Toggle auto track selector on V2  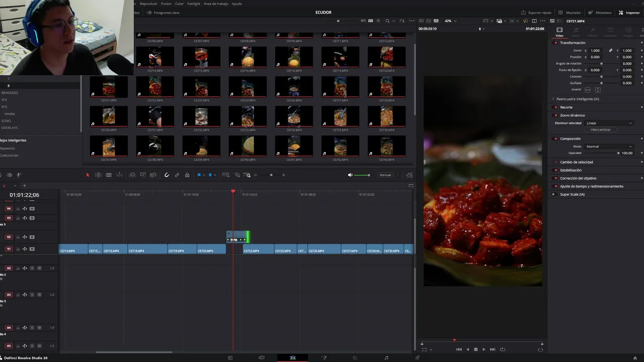point(25,237)
